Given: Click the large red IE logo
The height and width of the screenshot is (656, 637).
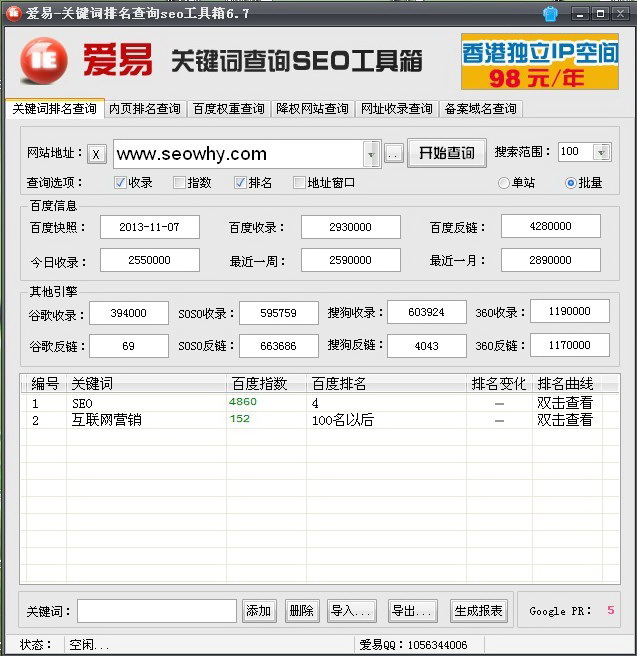Looking at the screenshot, I should click(x=43, y=61).
